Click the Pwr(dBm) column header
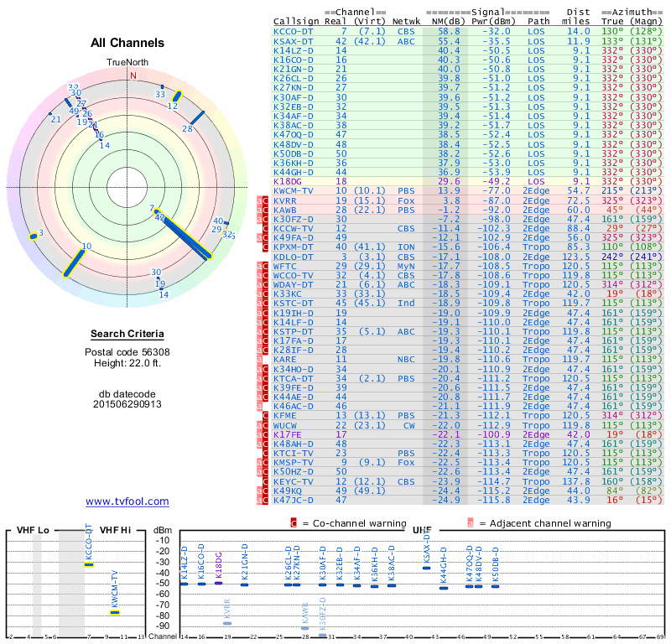The height and width of the screenshot is (644, 671). click(493, 22)
